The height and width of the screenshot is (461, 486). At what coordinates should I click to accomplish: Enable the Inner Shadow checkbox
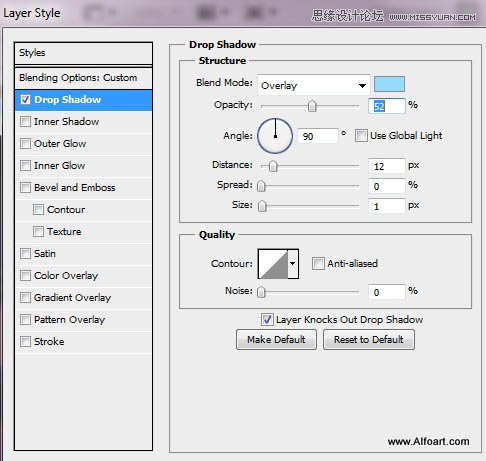(x=26, y=121)
